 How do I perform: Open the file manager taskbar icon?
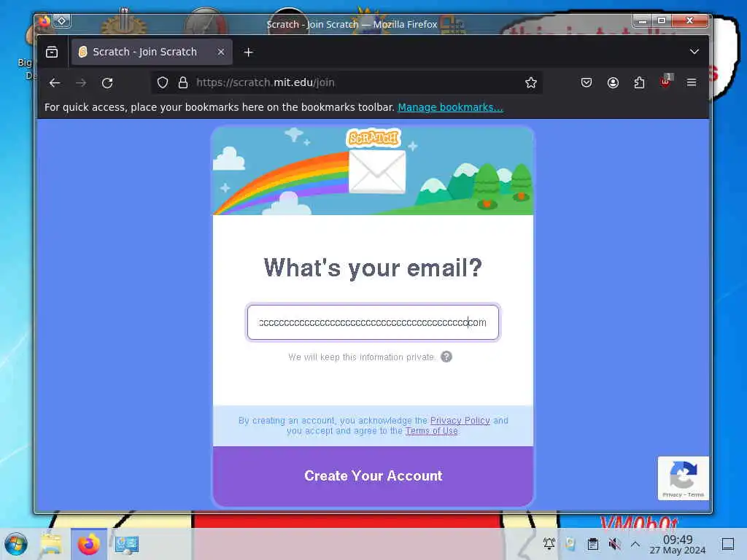click(51, 544)
